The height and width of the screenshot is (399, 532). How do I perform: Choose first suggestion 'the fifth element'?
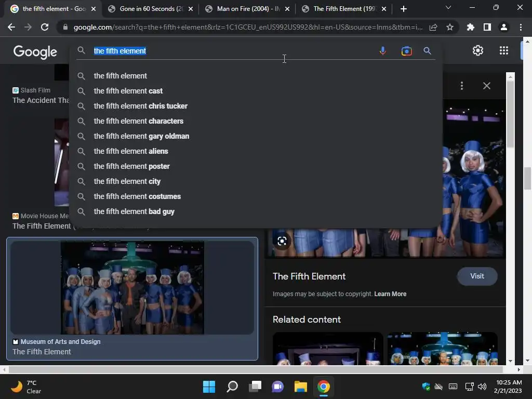tap(256, 76)
